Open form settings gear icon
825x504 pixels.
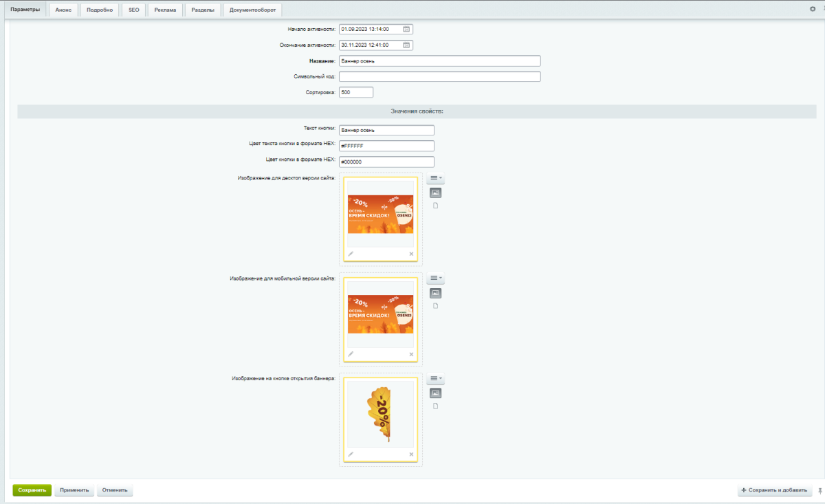coord(812,9)
